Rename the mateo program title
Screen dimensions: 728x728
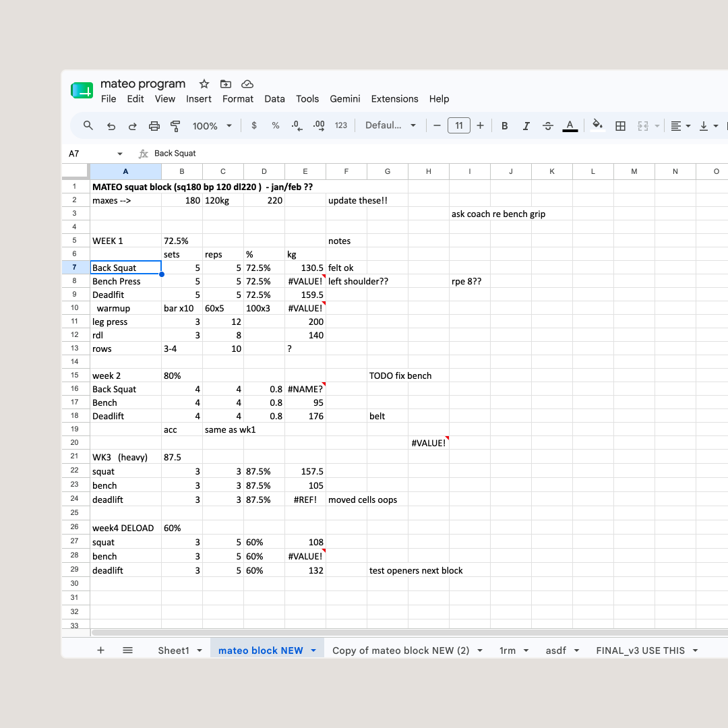(x=142, y=84)
